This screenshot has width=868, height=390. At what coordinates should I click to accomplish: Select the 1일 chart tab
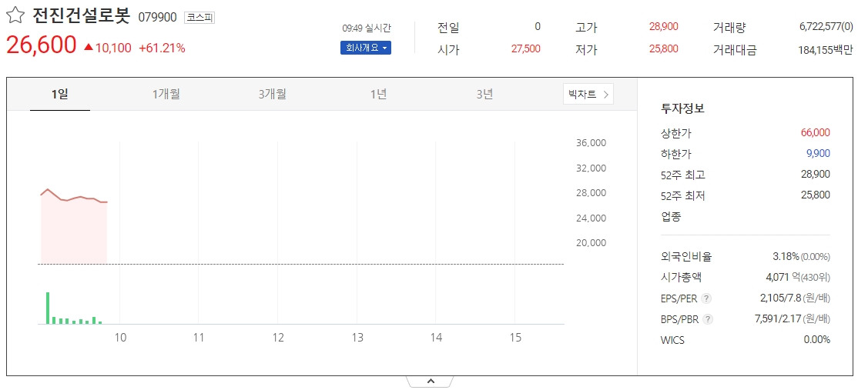[x=60, y=95]
